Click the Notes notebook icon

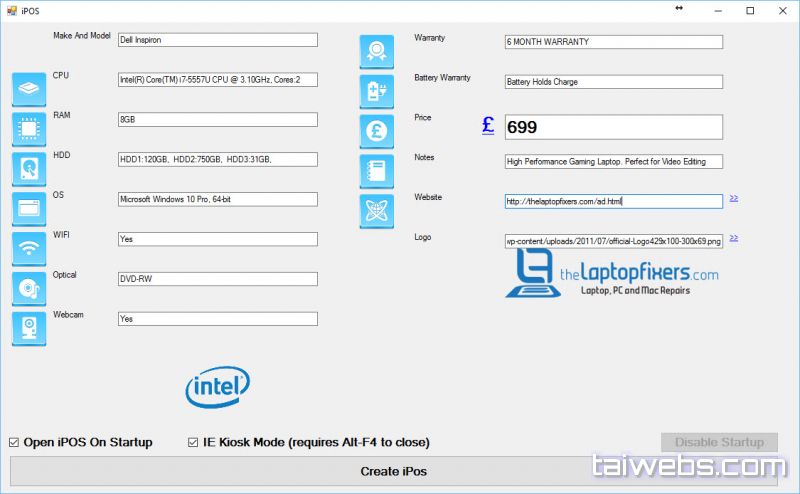(x=376, y=171)
